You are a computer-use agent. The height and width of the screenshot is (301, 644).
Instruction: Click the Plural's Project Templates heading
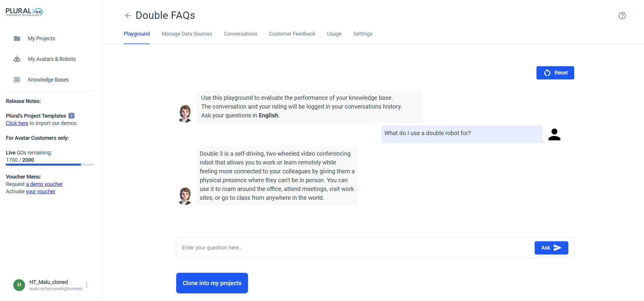(36, 116)
